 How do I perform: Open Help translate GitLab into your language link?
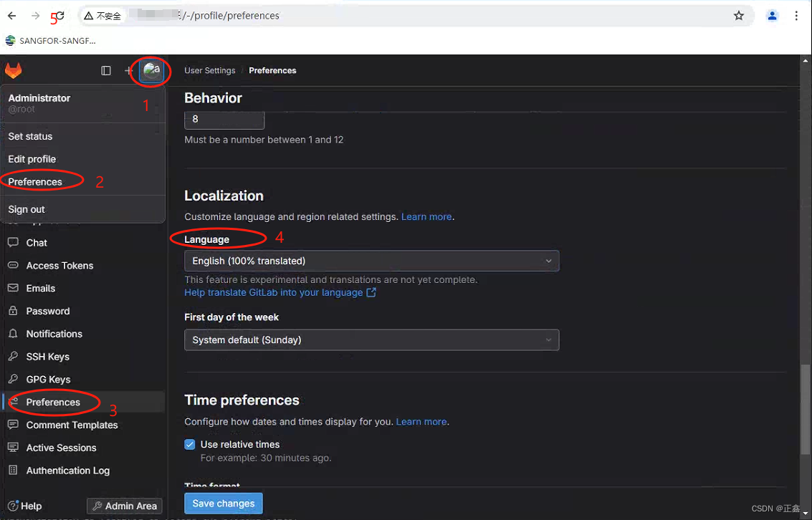274,292
